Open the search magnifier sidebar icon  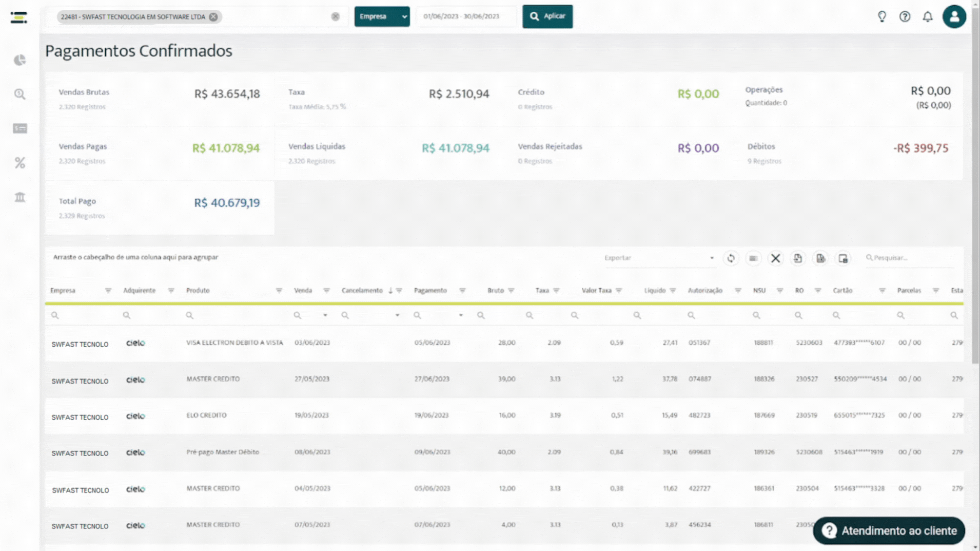coord(19,94)
